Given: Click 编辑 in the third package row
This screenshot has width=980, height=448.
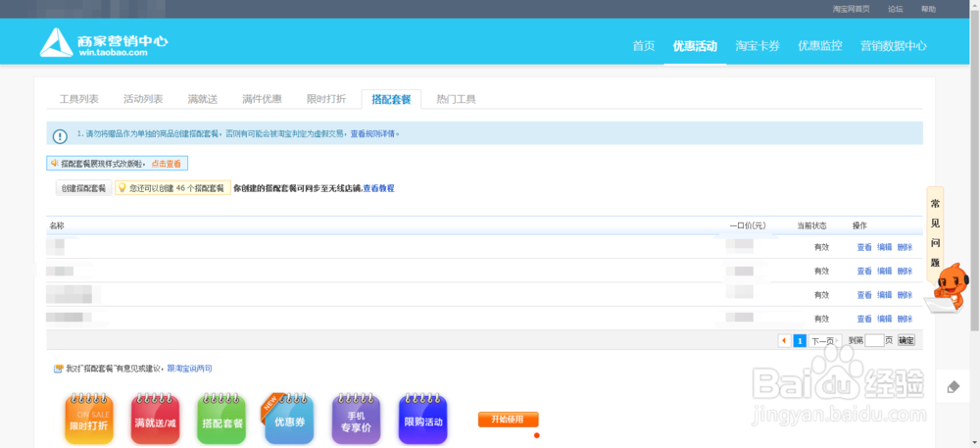Looking at the screenshot, I should point(884,295).
